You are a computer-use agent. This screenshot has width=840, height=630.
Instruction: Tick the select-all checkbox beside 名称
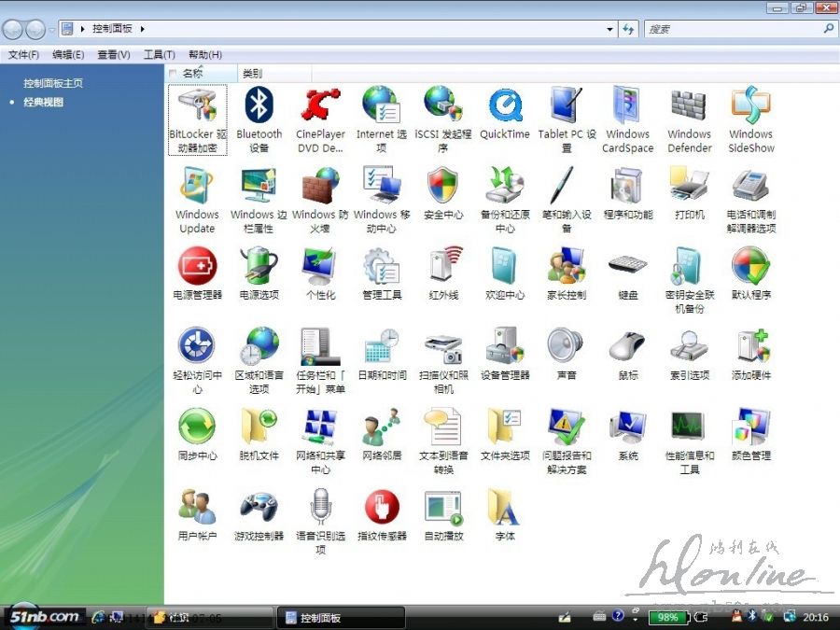173,74
